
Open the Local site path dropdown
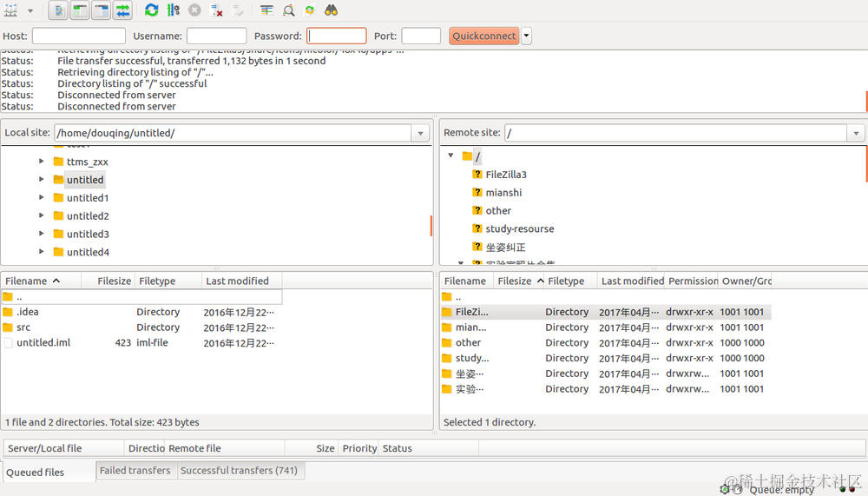[x=421, y=133]
